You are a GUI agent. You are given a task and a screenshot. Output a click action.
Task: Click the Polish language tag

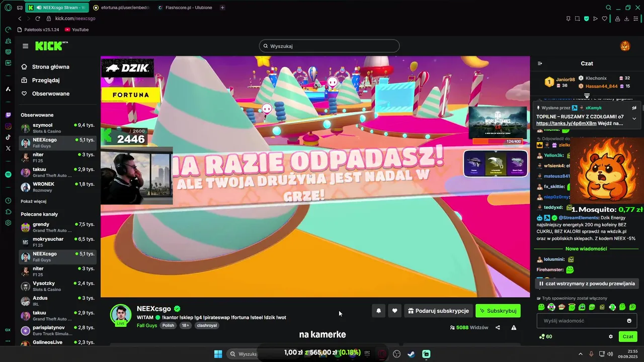[x=168, y=325]
